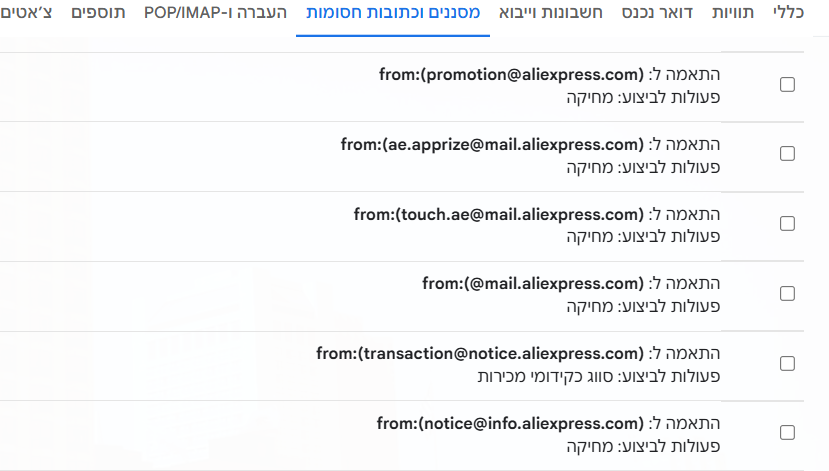829x471 pixels.
Task: Click the from:(@mail.aliexpress.com) filter criteria text
Action: pos(532,284)
